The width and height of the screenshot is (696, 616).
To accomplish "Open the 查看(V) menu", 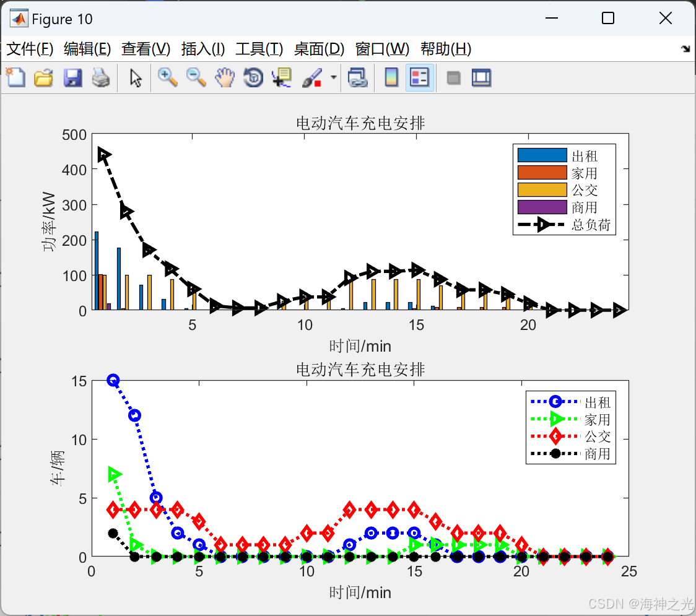I will [x=146, y=49].
